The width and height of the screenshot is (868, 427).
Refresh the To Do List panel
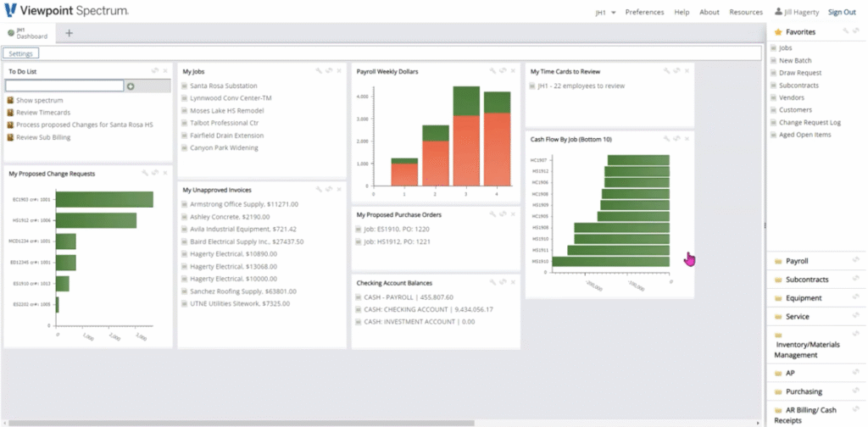click(x=156, y=71)
